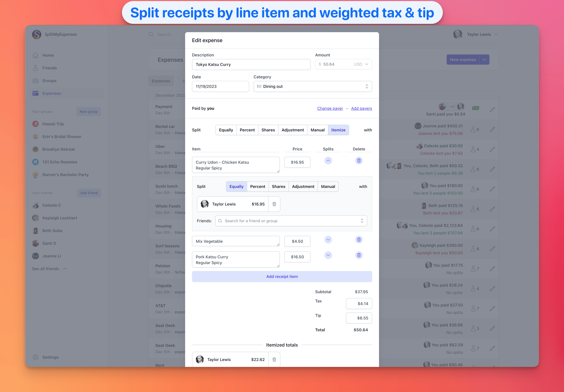This screenshot has height=392, width=564.
Task: Edit the Surf lessons expense pencil icon
Action: point(493,249)
